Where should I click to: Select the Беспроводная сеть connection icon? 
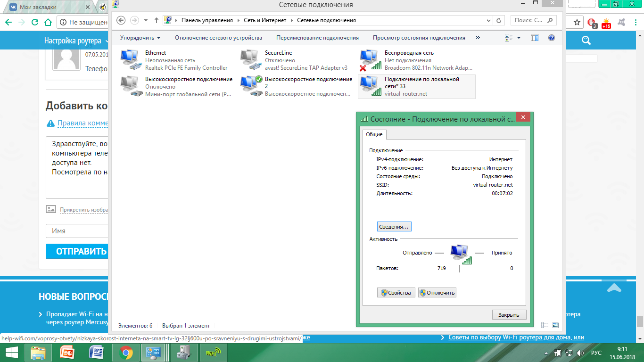(x=370, y=60)
